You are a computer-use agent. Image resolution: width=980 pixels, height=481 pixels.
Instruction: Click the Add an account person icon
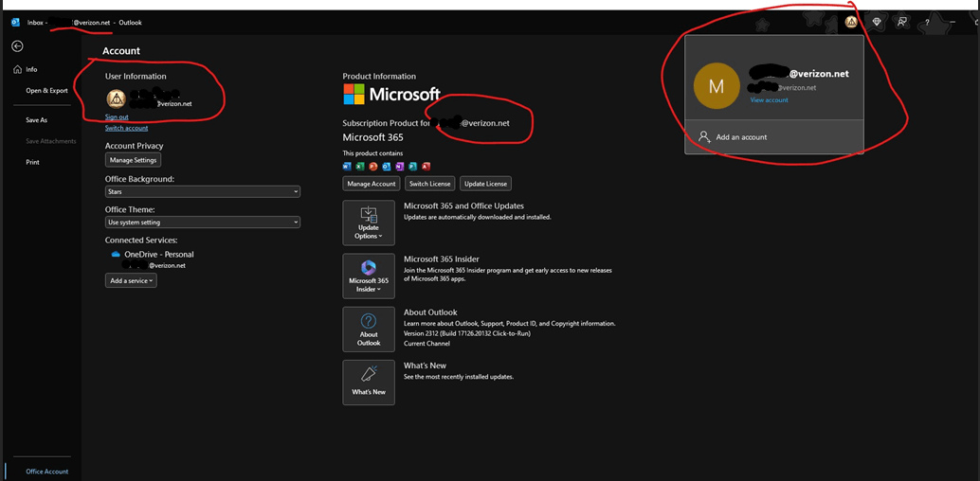pos(704,136)
